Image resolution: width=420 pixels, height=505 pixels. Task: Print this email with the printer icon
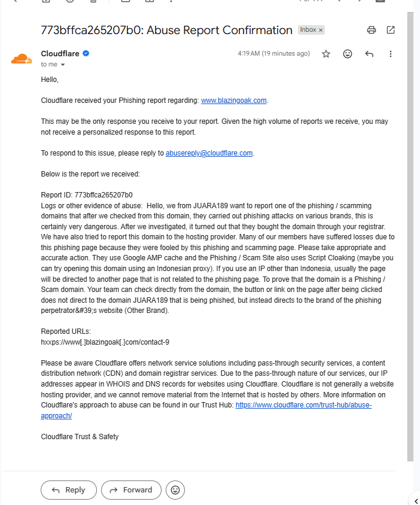coord(372,30)
